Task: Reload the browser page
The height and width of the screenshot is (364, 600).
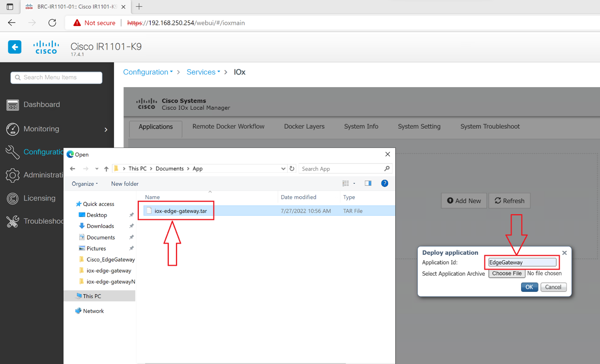Action: pos(52,23)
